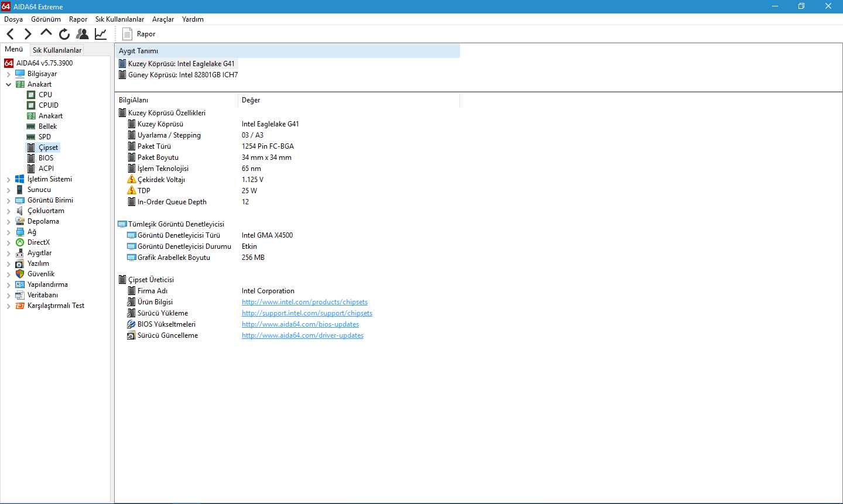Image resolution: width=843 pixels, height=504 pixels.
Task: Click the Aygıt Tanımı column header
Action: (287, 51)
